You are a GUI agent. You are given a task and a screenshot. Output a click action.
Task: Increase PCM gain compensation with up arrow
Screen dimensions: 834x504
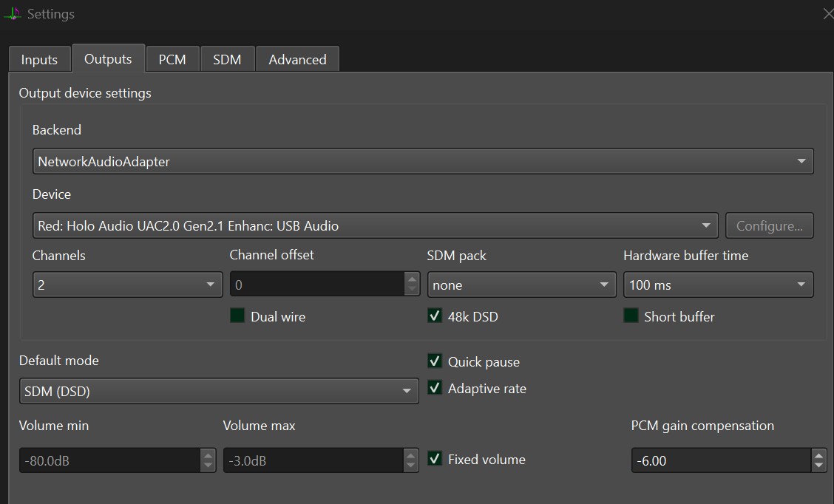(x=818, y=455)
